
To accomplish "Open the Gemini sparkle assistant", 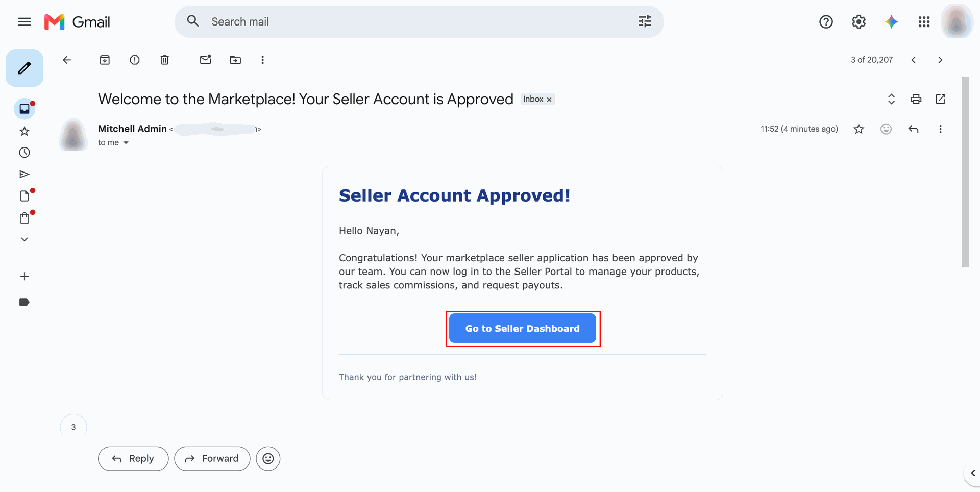I will pyautogui.click(x=891, y=22).
